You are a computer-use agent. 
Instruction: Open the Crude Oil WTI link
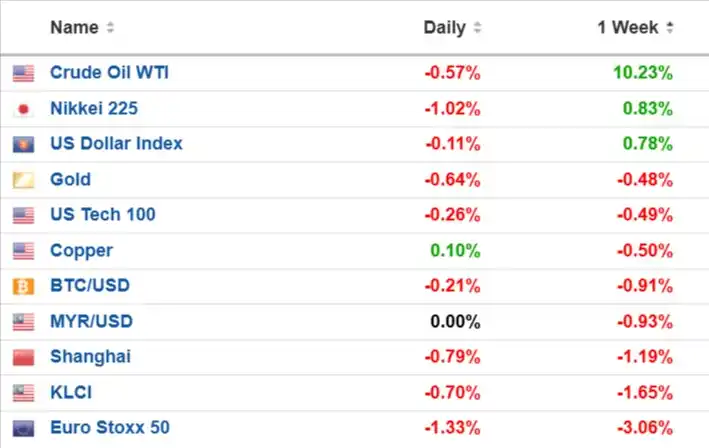[109, 72]
